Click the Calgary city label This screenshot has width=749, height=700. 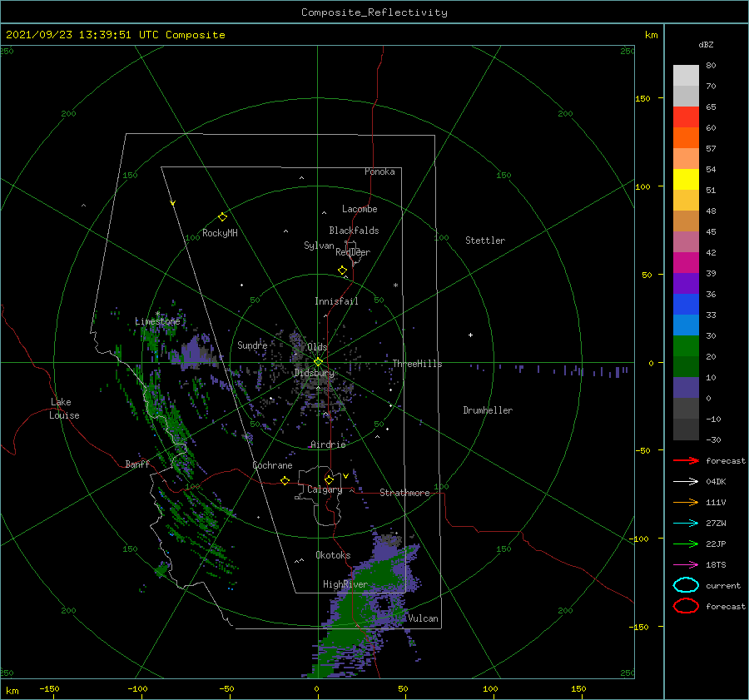click(325, 489)
